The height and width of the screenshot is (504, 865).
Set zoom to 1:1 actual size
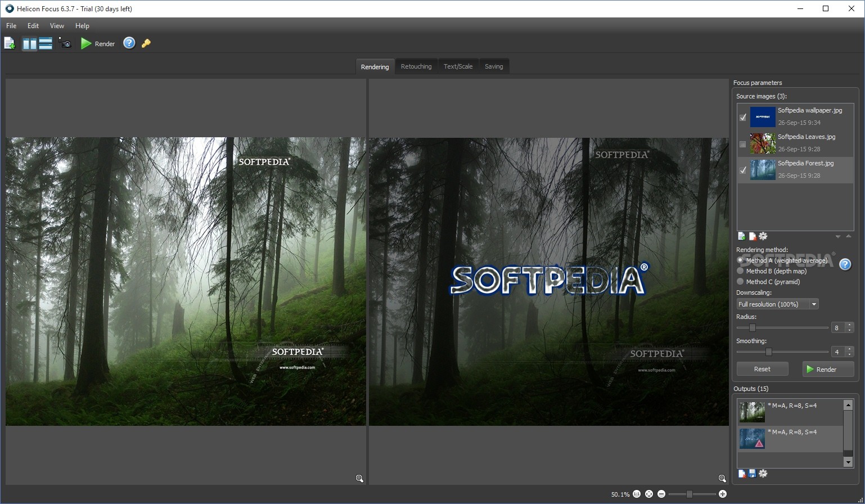tap(637, 494)
